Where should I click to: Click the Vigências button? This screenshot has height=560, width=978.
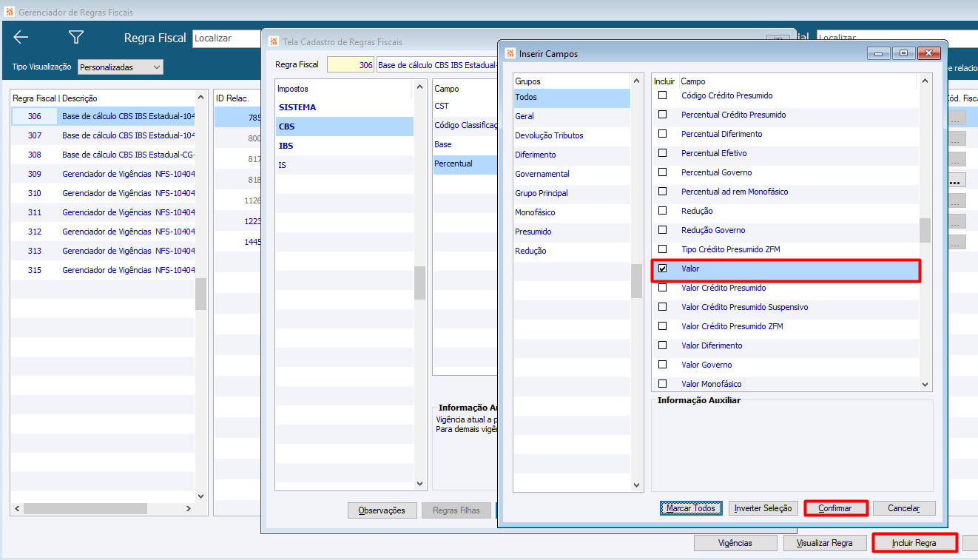click(735, 543)
